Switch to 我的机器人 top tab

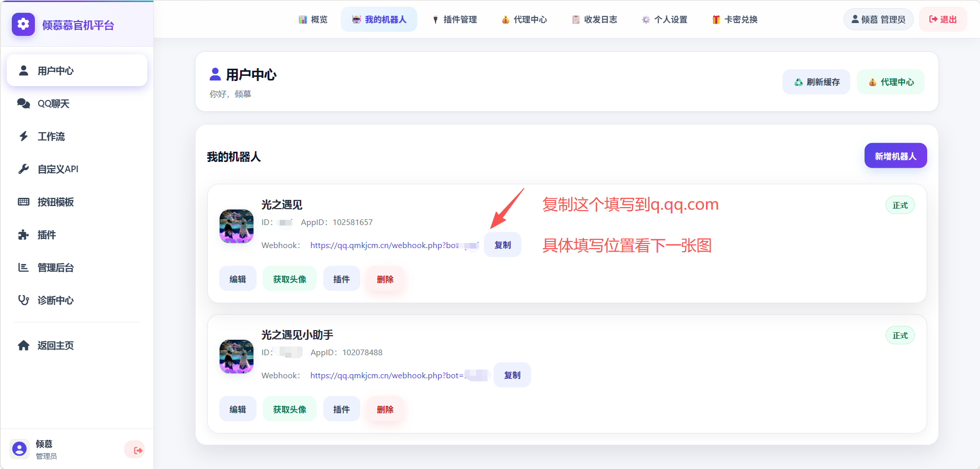pyautogui.click(x=379, y=19)
